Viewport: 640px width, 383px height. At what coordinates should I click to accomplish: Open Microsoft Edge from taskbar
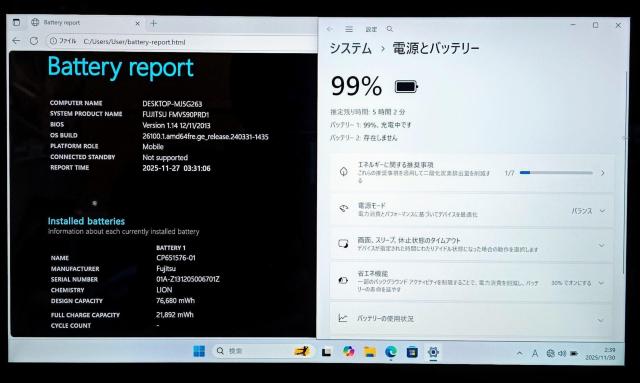(x=391, y=352)
